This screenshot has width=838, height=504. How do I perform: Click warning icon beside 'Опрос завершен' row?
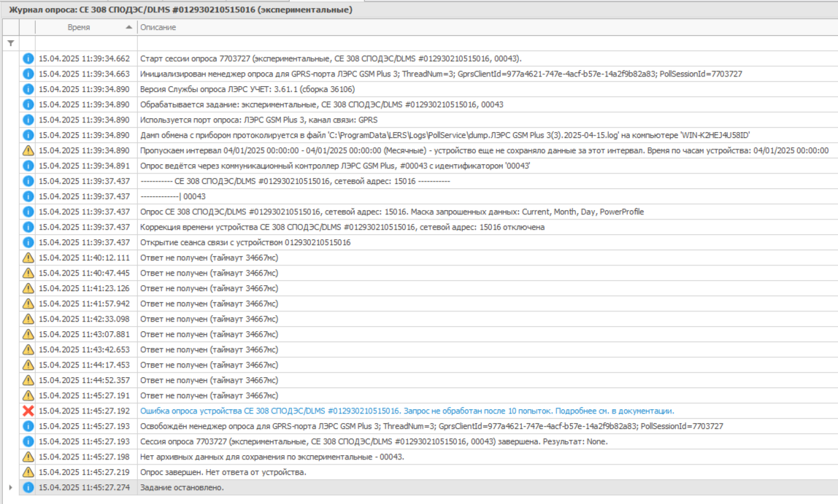coord(28,473)
